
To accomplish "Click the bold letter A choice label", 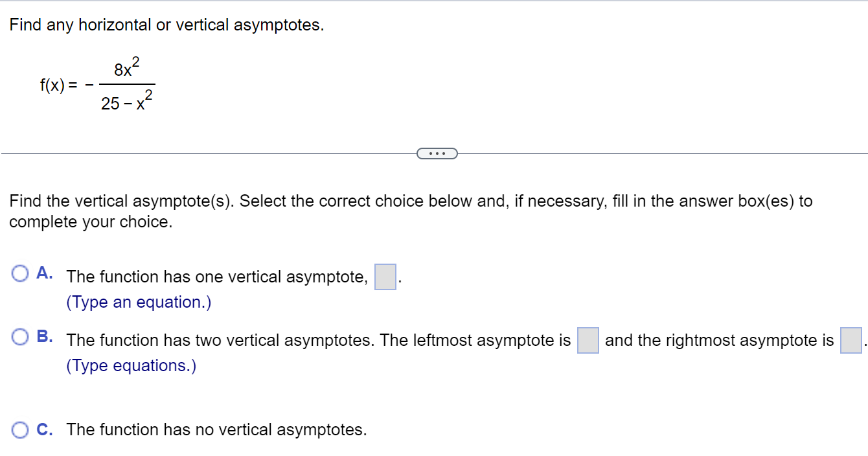I will click(45, 273).
